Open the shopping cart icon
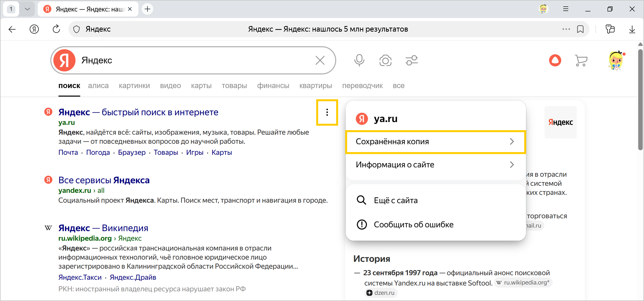Image resolution: width=644 pixels, height=301 pixels. coord(581,60)
